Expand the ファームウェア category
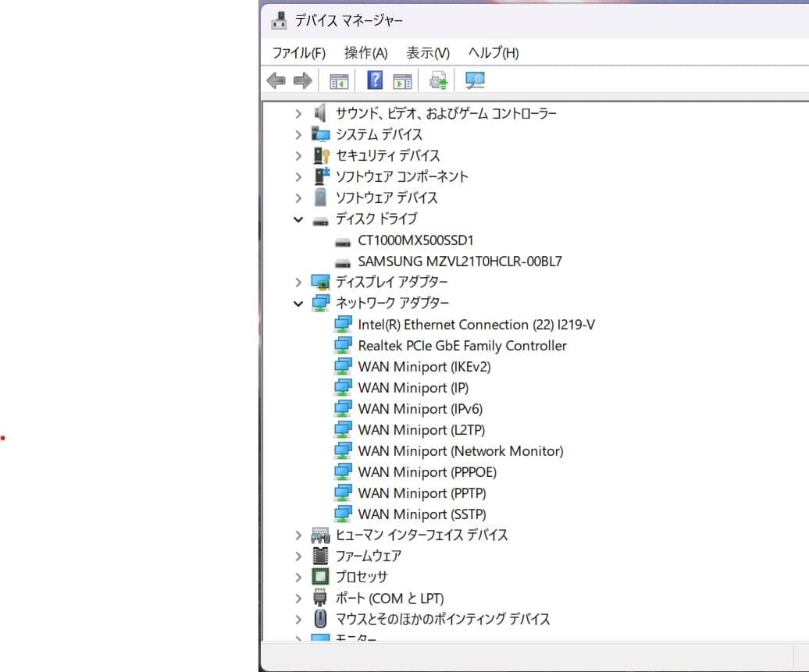Image resolution: width=809 pixels, height=672 pixels. [298, 556]
